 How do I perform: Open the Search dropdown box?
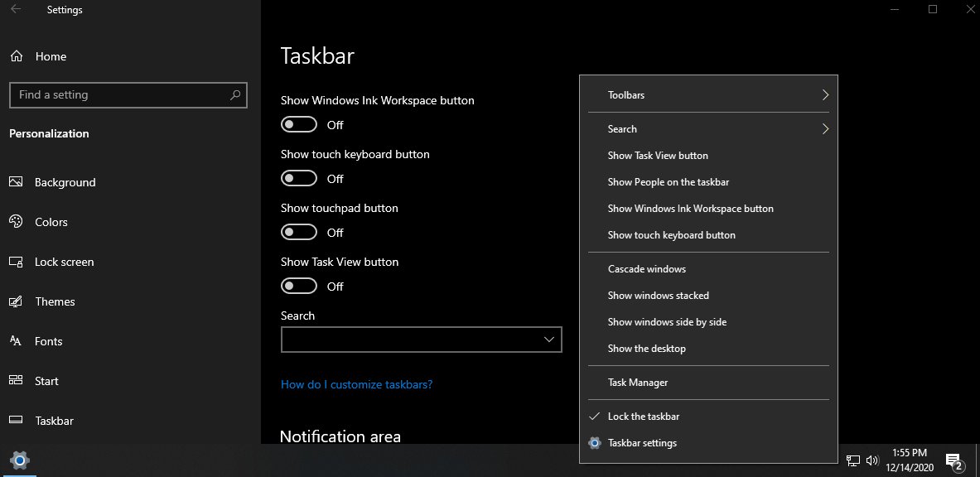tap(422, 340)
